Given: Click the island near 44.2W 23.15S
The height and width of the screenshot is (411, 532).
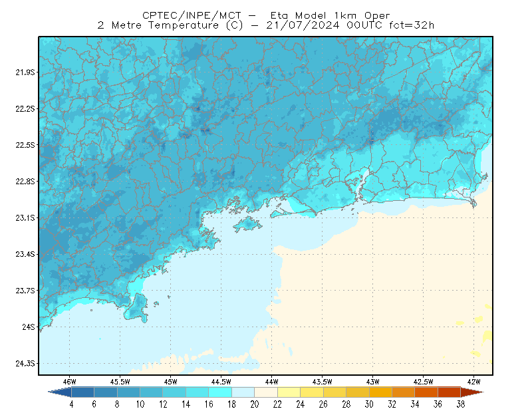Looking at the screenshot, I should [247, 224].
